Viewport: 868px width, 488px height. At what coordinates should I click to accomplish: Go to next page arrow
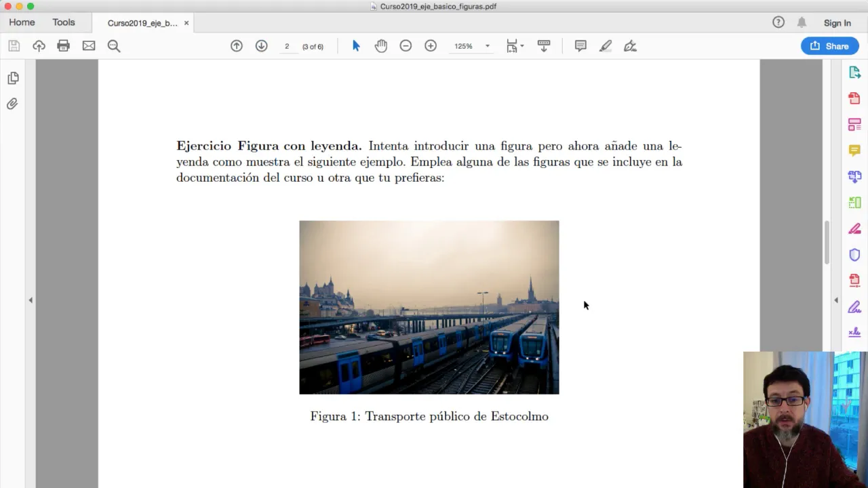tap(262, 46)
